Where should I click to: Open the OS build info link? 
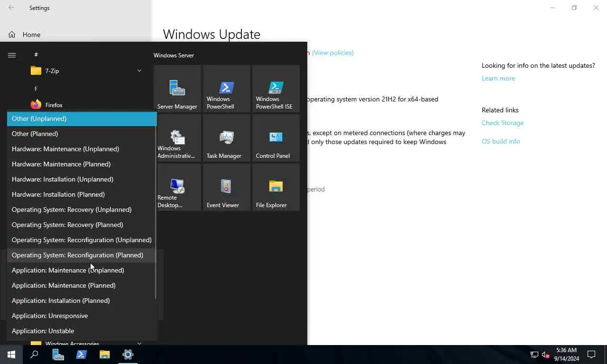(x=501, y=141)
